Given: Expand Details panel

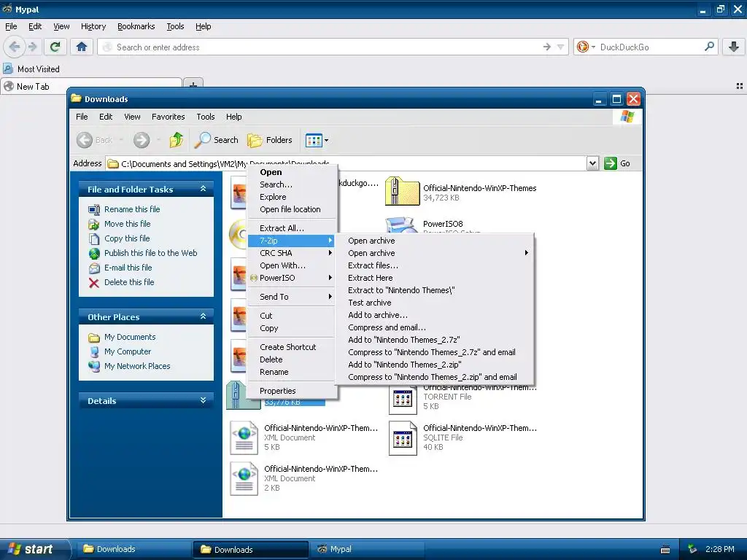Looking at the screenshot, I should 203,400.
